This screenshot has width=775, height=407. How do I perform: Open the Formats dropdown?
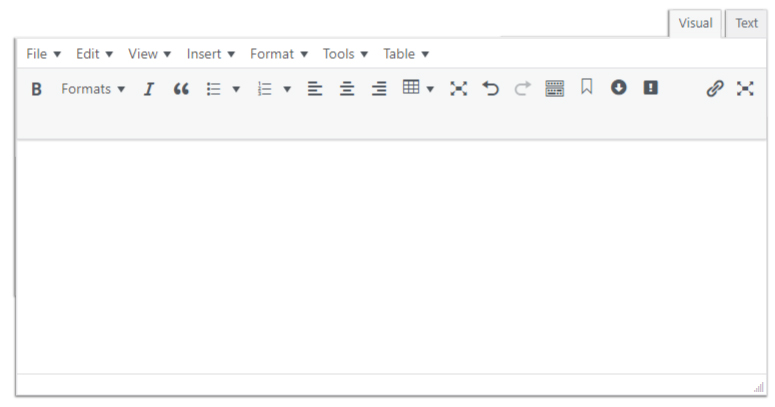point(93,89)
